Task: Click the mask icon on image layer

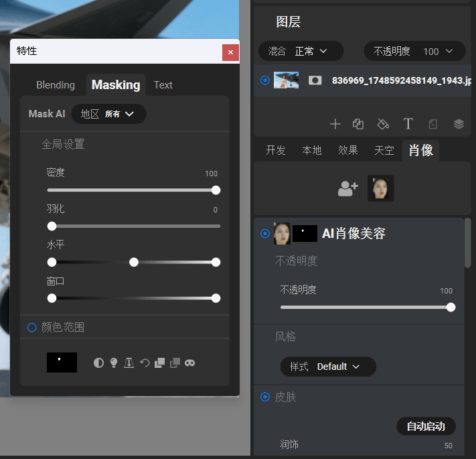Action: click(315, 80)
